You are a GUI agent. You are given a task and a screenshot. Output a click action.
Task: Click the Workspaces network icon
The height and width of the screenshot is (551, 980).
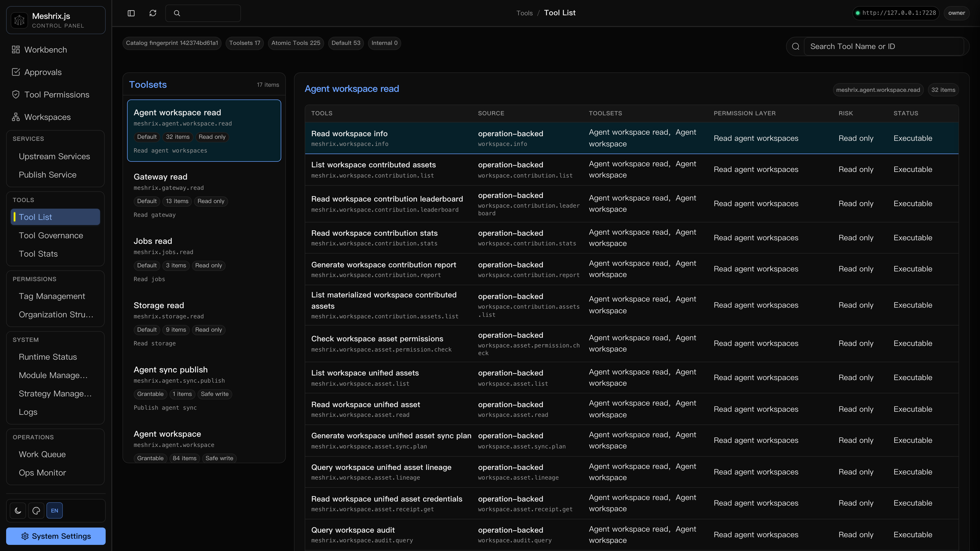(16, 117)
